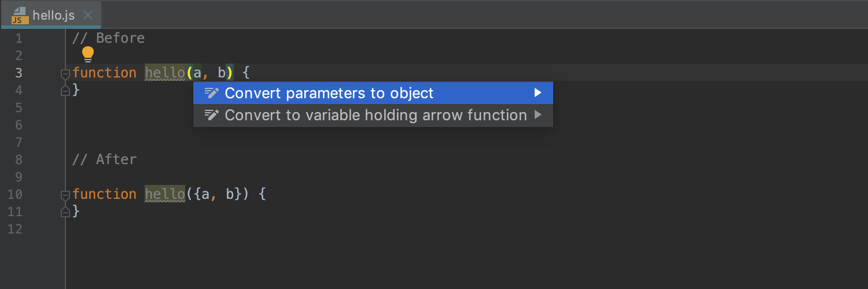The height and width of the screenshot is (289, 868).
Task: Place cursor in the // Before comment
Action: (x=108, y=38)
